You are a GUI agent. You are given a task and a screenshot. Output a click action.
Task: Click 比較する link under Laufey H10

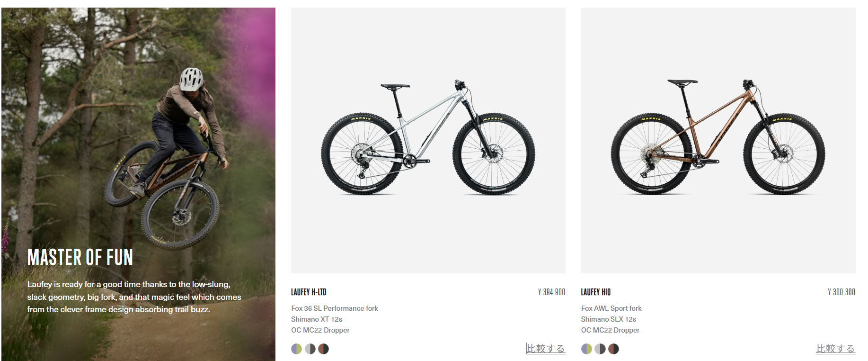tap(835, 349)
